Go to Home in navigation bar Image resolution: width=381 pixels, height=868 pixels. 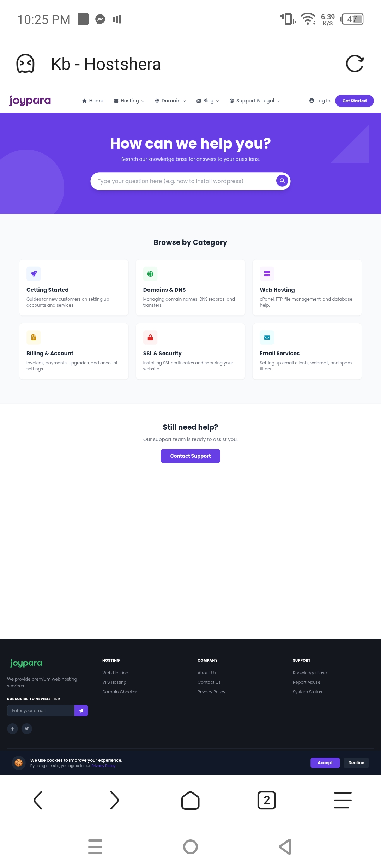(x=93, y=101)
